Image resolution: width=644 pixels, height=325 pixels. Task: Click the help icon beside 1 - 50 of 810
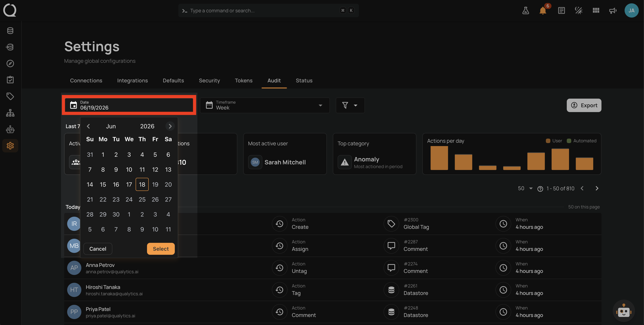540,189
